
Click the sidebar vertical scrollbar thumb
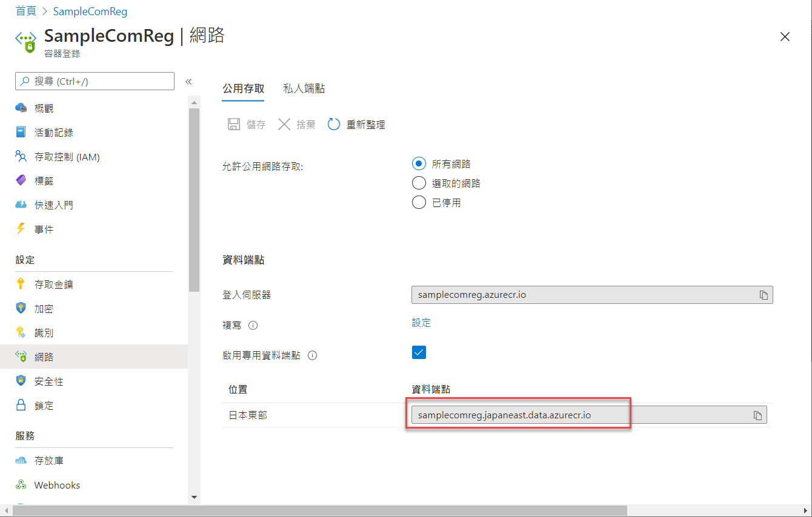pos(194,200)
